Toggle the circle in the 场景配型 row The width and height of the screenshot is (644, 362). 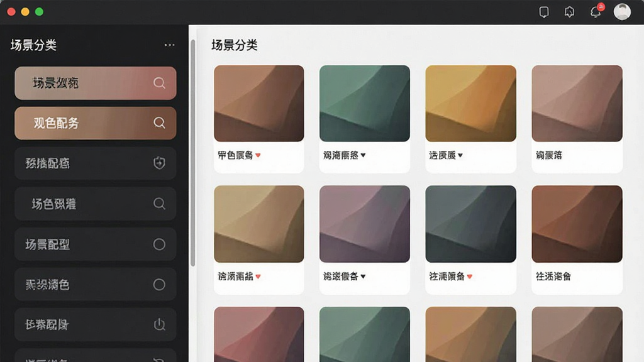[x=159, y=244]
